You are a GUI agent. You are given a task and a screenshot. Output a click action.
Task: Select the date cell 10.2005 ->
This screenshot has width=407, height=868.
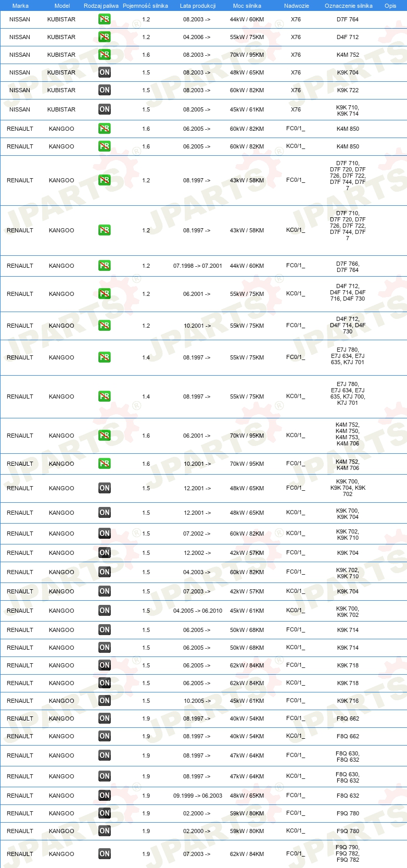click(197, 701)
